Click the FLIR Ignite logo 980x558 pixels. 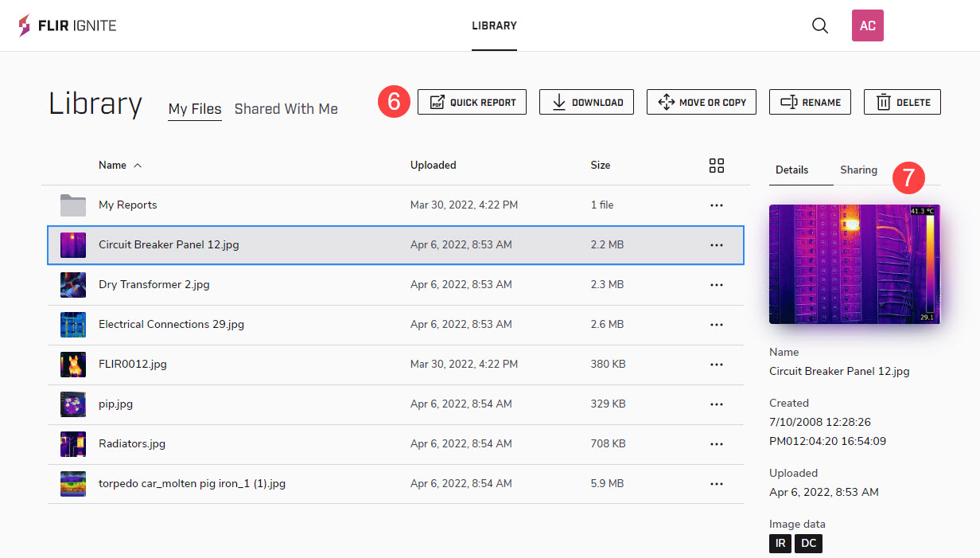[68, 25]
